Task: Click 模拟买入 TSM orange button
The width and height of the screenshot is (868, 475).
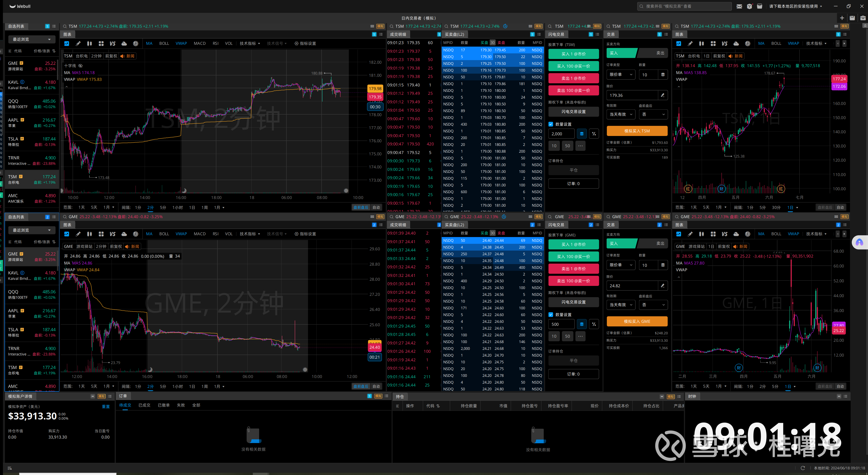Action: pos(637,131)
